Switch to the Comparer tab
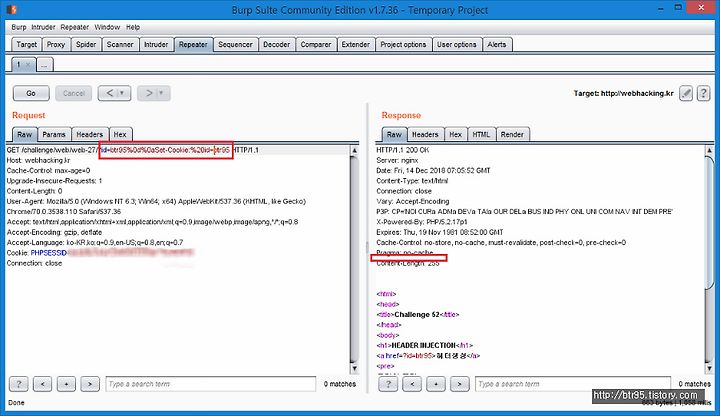720x416 pixels. click(x=316, y=45)
